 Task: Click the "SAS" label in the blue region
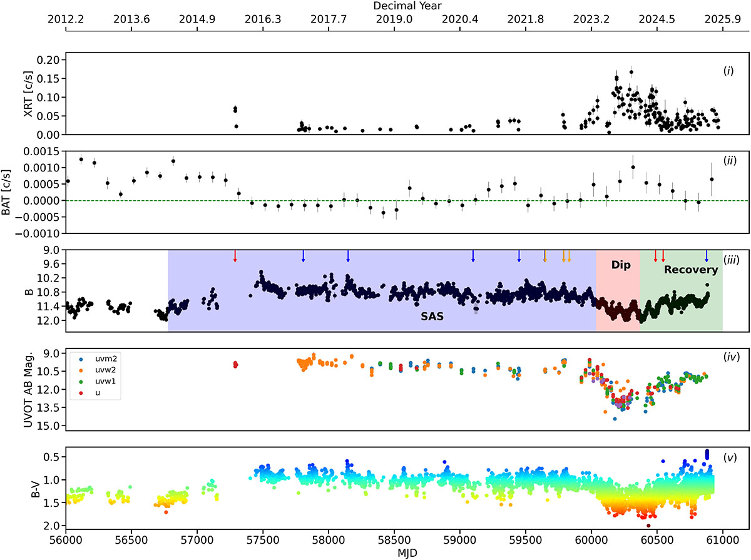432,317
